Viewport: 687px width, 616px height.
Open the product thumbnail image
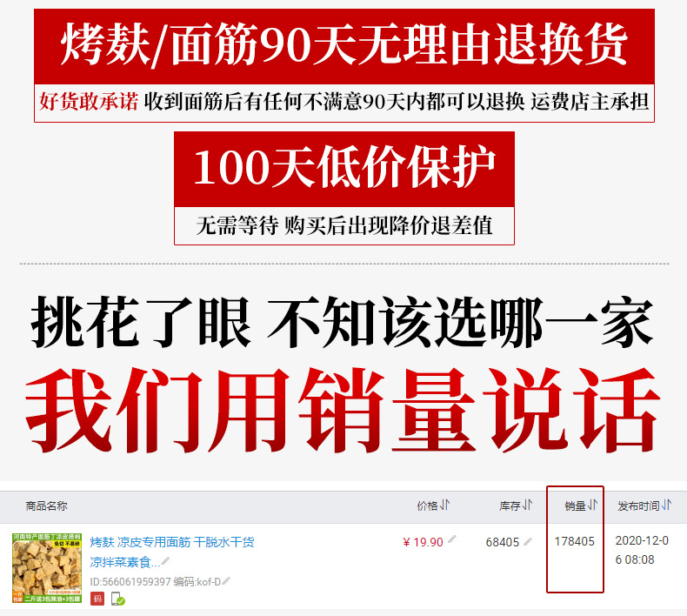pos(47,568)
